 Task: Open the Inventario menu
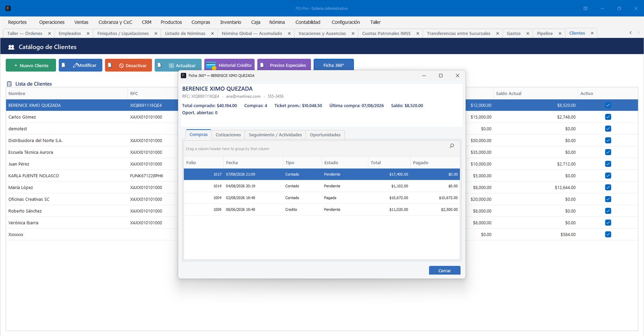[231, 22]
